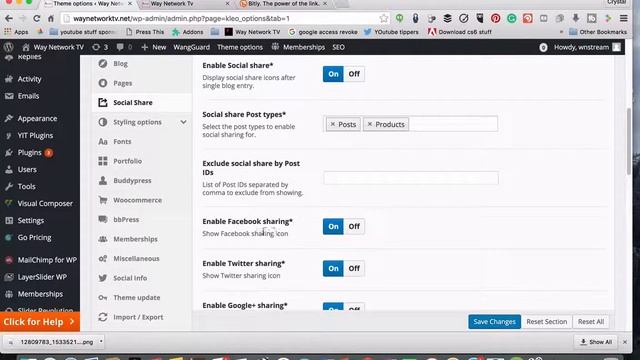Click the browser address bar
Viewport: 640px width, 360px height.
tap(226, 18)
